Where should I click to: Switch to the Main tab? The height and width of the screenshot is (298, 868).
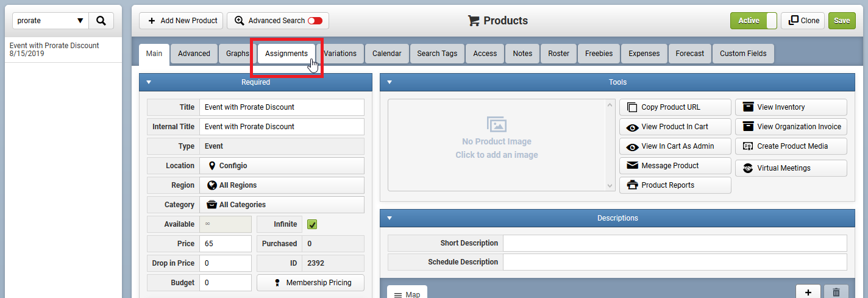point(154,54)
